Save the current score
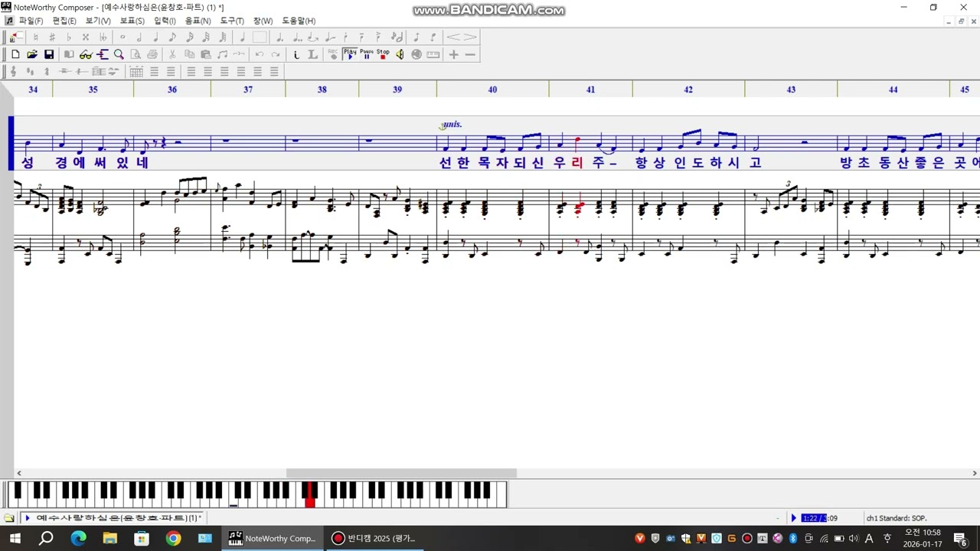The height and width of the screenshot is (551, 980). (x=49, y=54)
